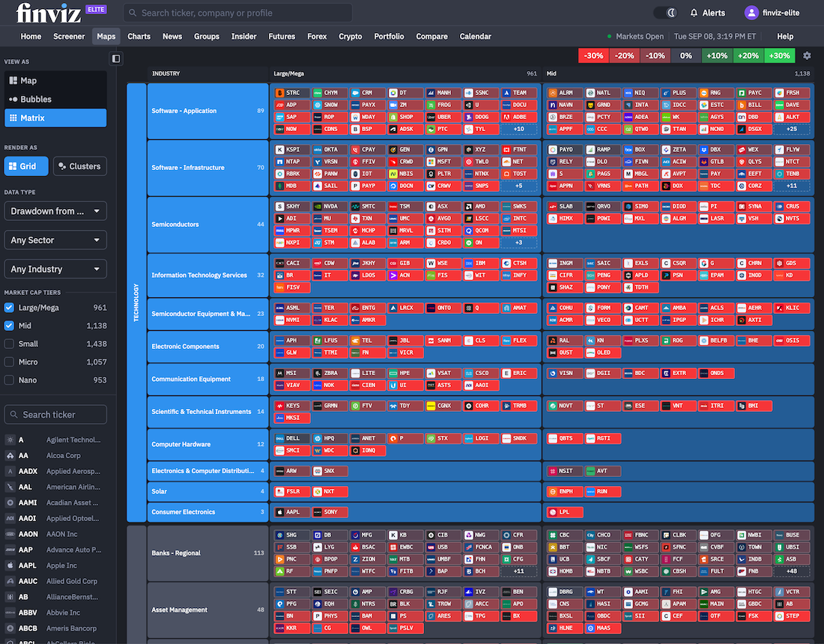Click the NVDA stock tile
The image size is (824, 644).
click(x=330, y=207)
